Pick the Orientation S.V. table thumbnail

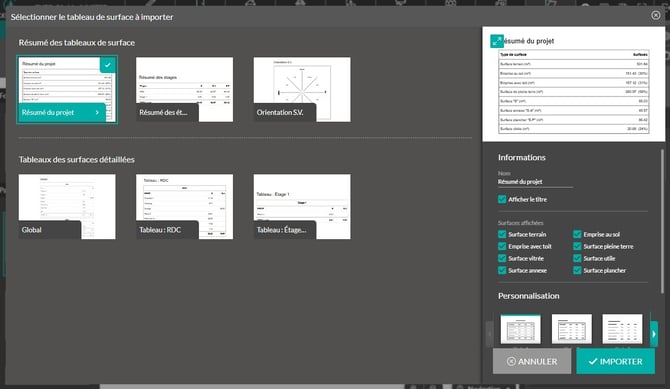[302, 89]
